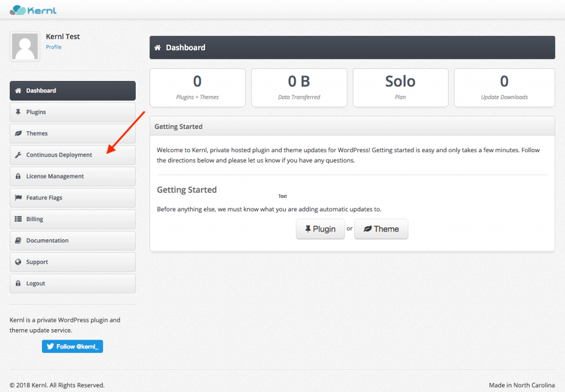The height and width of the screenshot is (392, 565).
Task: Click the globe icon beside Support
Action: coord(18,262)
